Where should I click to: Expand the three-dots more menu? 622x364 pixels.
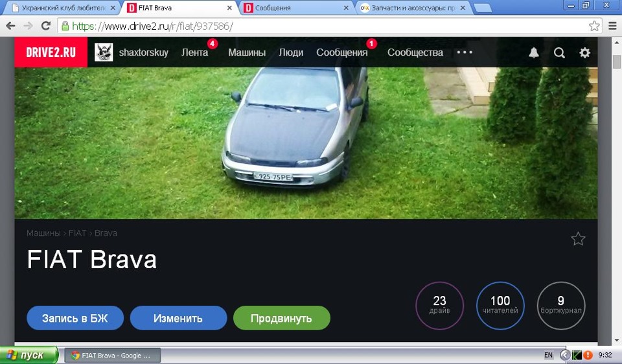(465, 52)
